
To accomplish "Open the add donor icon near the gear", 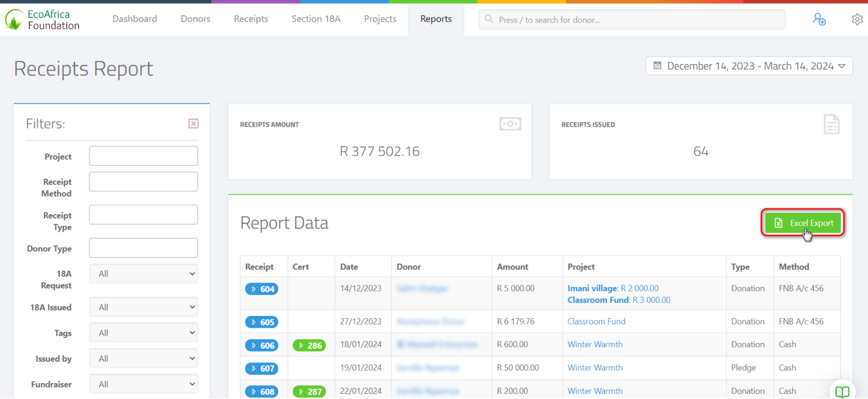I will [819, 19].
